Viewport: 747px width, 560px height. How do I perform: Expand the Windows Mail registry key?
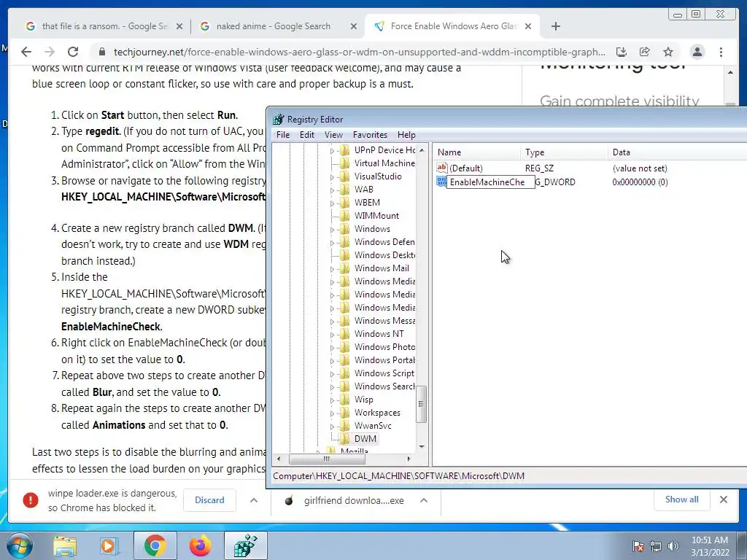332,269
